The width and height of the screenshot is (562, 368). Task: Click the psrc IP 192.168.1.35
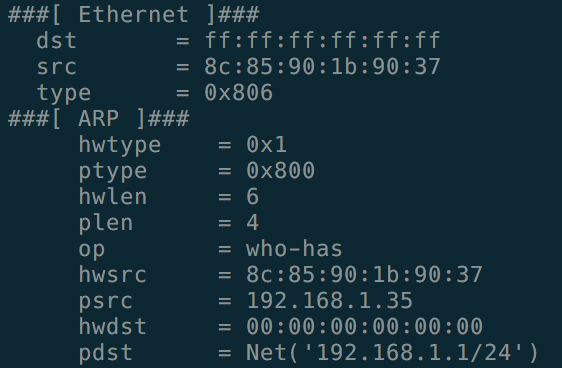click(x=330, y=301)
